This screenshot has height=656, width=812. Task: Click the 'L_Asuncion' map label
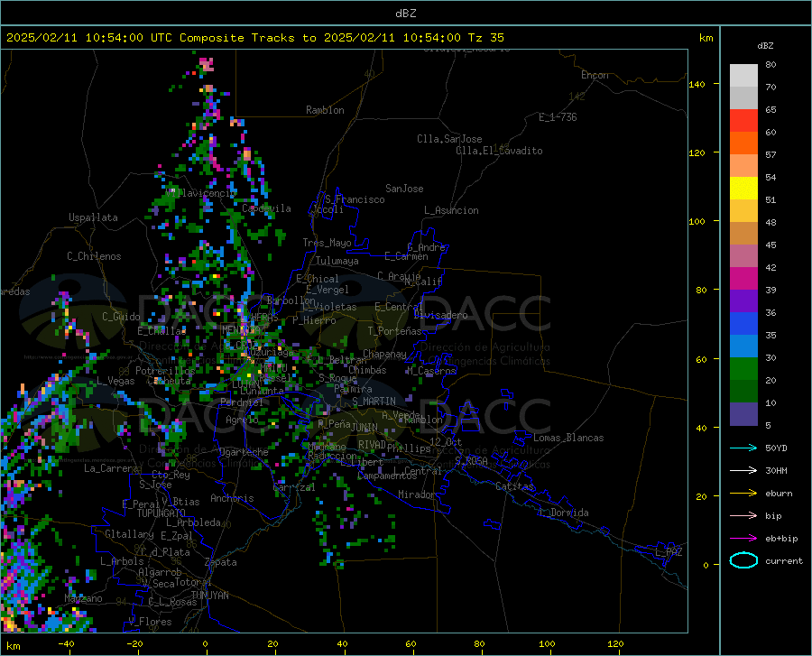pos(451,210)
